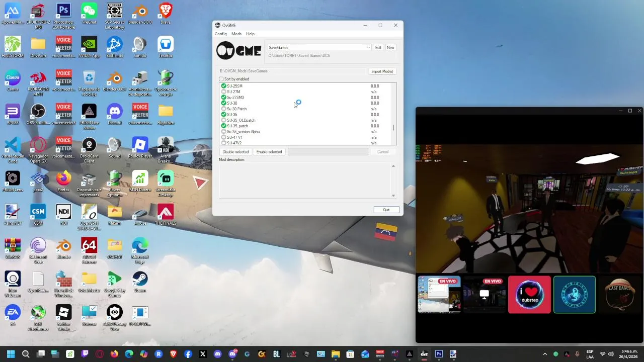The width and height of the screenshot is (644, 362).
Task: Click the Enable selected button
Action: point(269,152)
